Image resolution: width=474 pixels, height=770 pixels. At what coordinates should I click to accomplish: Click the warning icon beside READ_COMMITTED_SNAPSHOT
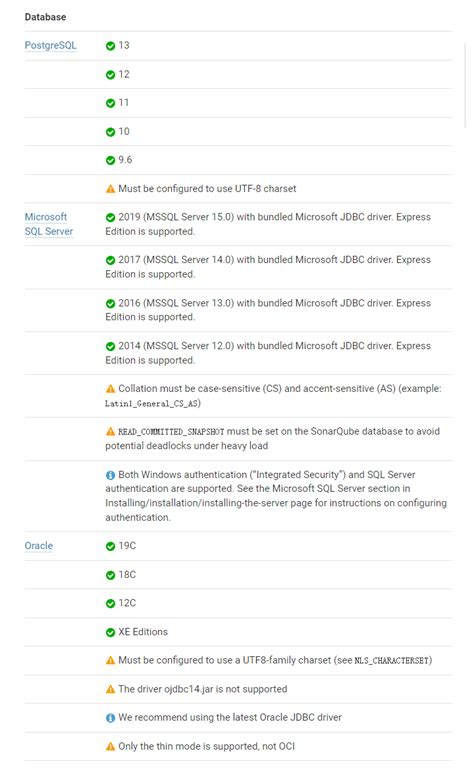click(x=111, y=432)
